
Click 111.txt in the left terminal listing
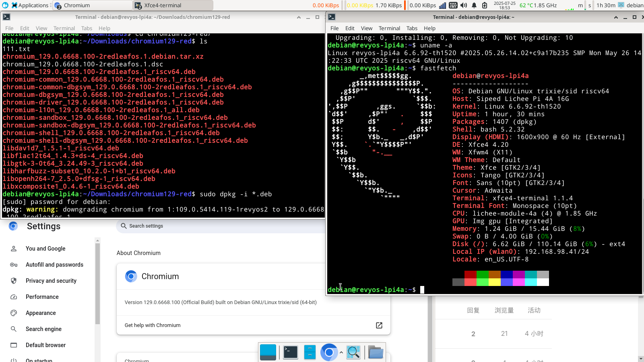17,49
